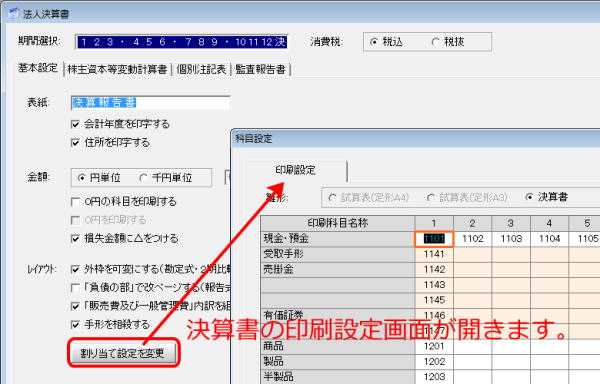Screen dimensions: 600x384
Task: Click cell 1102 in 現金・預金 row
Action: click(473, 239)
